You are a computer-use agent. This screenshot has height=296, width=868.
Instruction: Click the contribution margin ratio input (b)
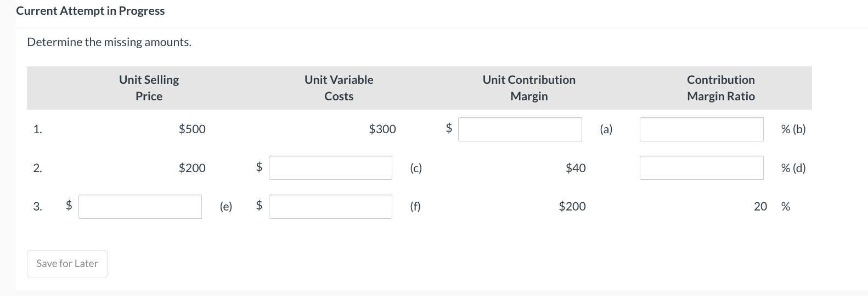(701, 129)
